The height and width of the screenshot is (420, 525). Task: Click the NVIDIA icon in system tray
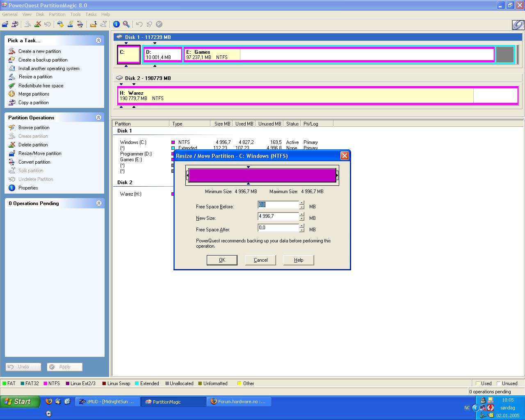491,415
